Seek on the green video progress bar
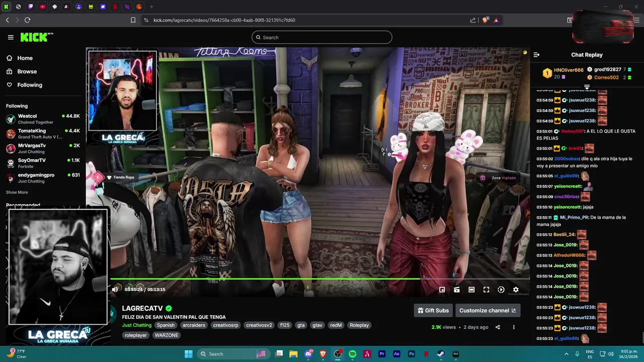Viewport: 644px width, 362px height. [x=319, y=279]
